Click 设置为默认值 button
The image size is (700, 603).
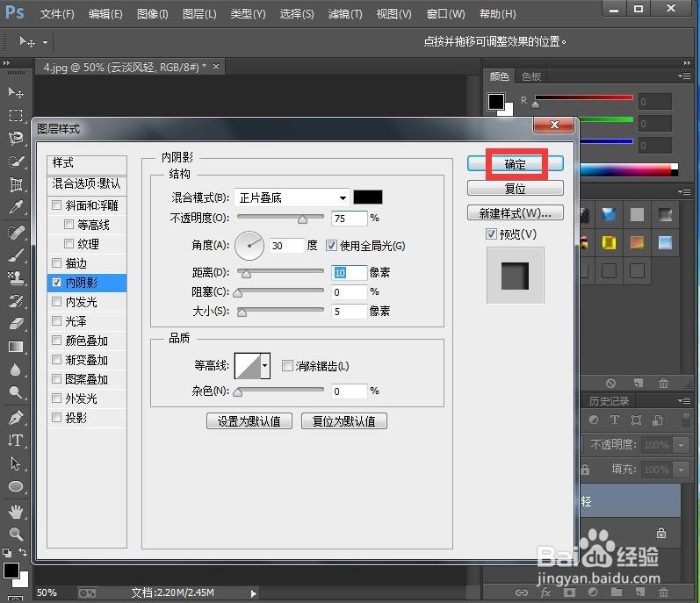(x=249, y=421)
